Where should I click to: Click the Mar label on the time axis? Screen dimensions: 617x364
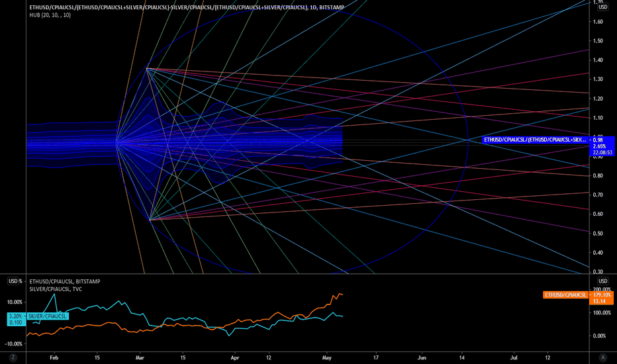140,357
